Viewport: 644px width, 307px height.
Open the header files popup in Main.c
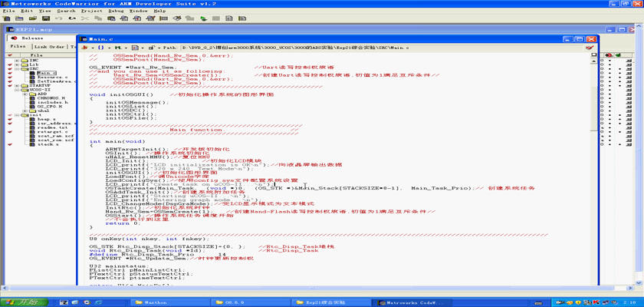point(86,48)
